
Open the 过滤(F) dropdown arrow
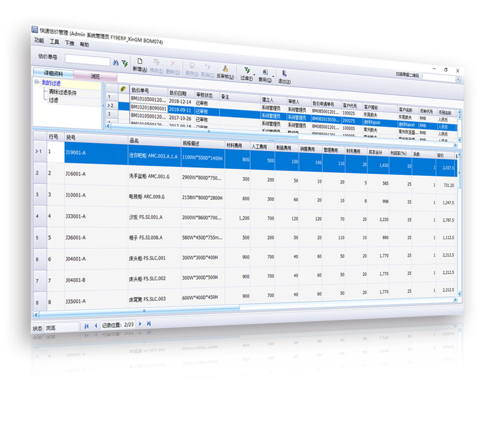click(x=255, y=75)
